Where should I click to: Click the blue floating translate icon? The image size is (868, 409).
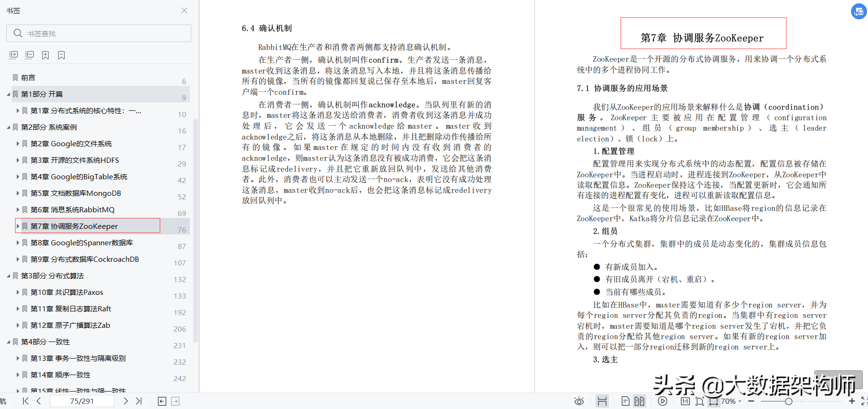coord(859,11)
